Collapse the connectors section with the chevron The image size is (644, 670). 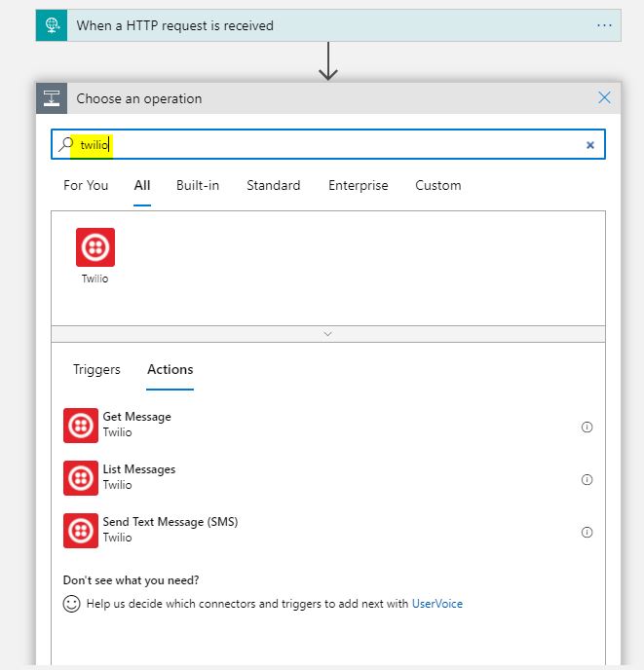click(x=328, y=334)
